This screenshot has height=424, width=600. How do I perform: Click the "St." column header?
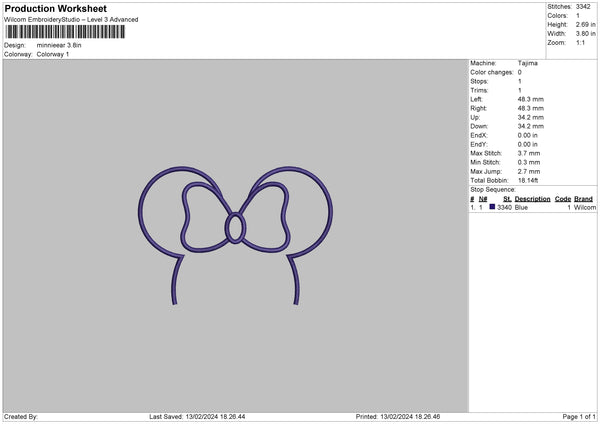[x=507, y=199]
